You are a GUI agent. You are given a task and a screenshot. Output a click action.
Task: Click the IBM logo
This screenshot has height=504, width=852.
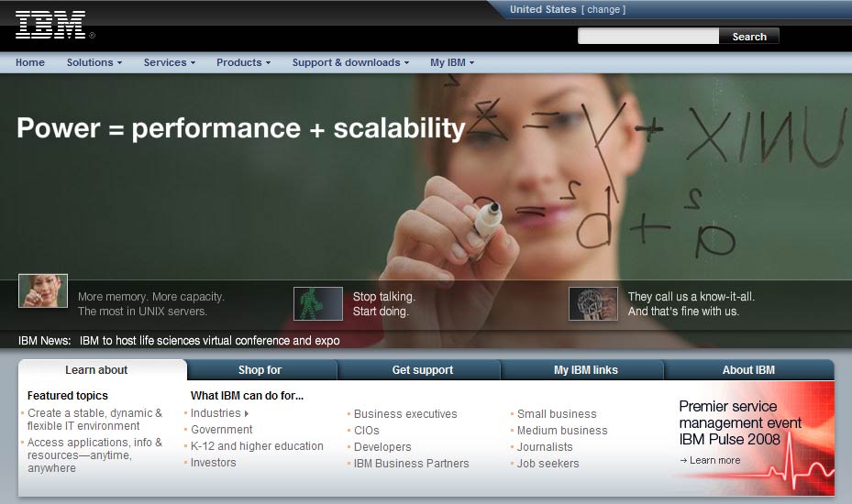coord(50,25)
